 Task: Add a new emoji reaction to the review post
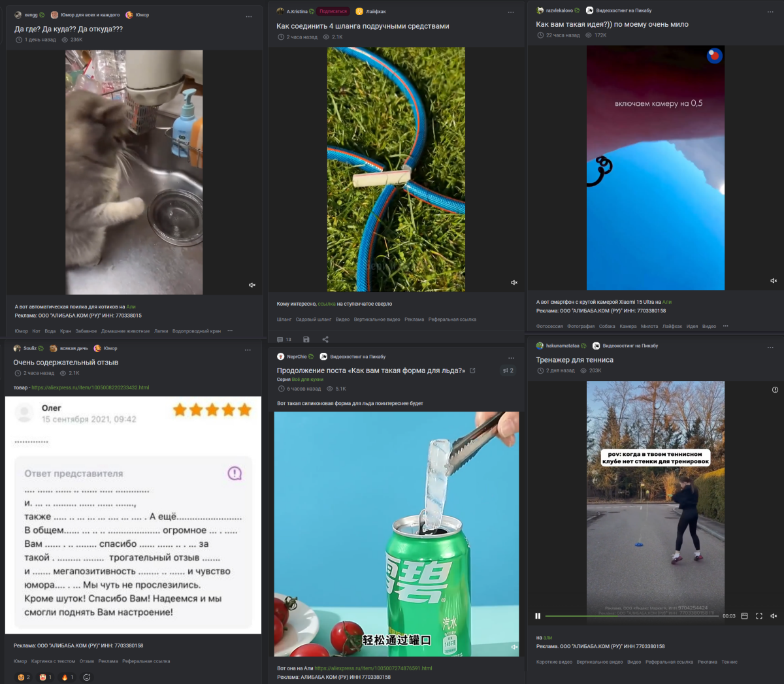tap(86, 677)
